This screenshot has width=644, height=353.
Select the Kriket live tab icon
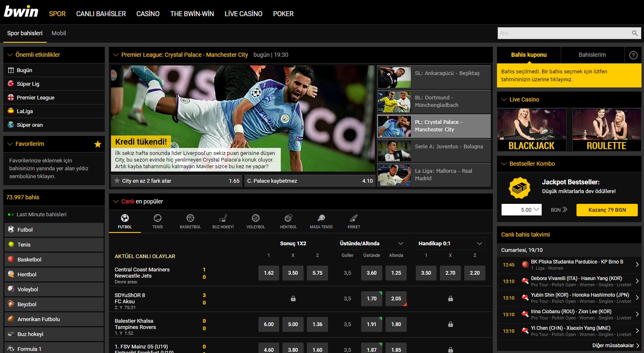point(354,218)
